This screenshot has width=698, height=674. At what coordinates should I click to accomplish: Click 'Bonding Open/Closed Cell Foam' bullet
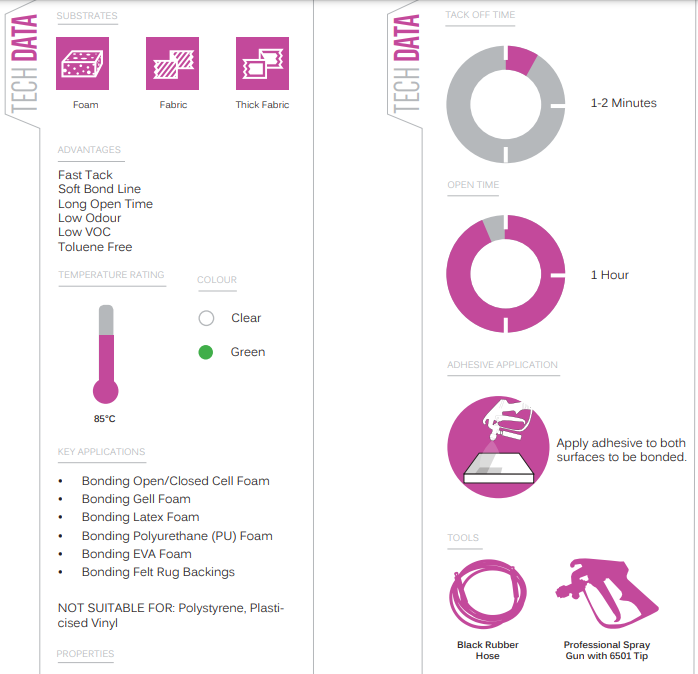pos(175,481)
